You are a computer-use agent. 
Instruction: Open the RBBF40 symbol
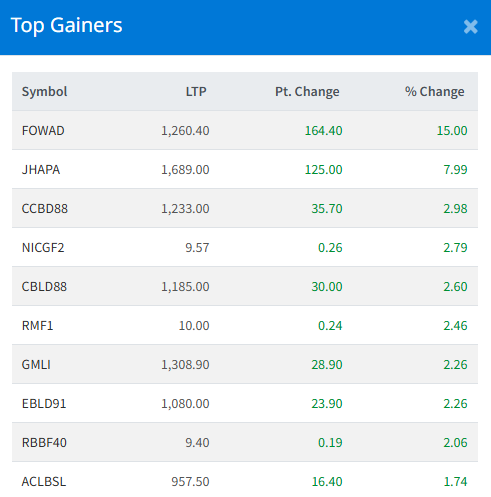click(44, 443)
